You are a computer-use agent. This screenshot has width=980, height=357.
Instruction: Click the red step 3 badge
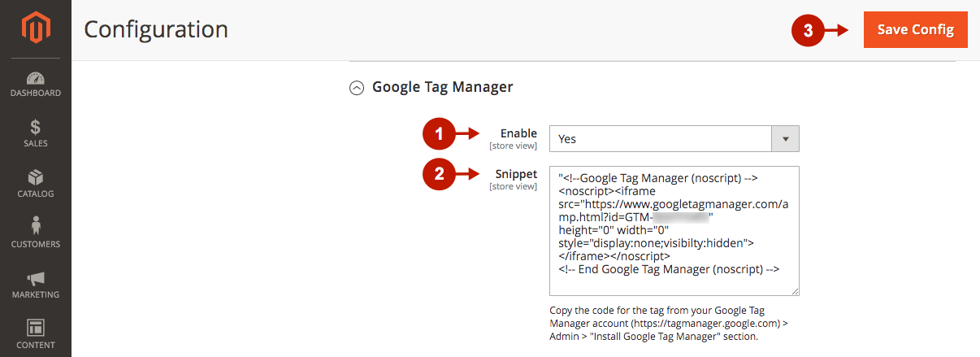(x=807, y=30)
